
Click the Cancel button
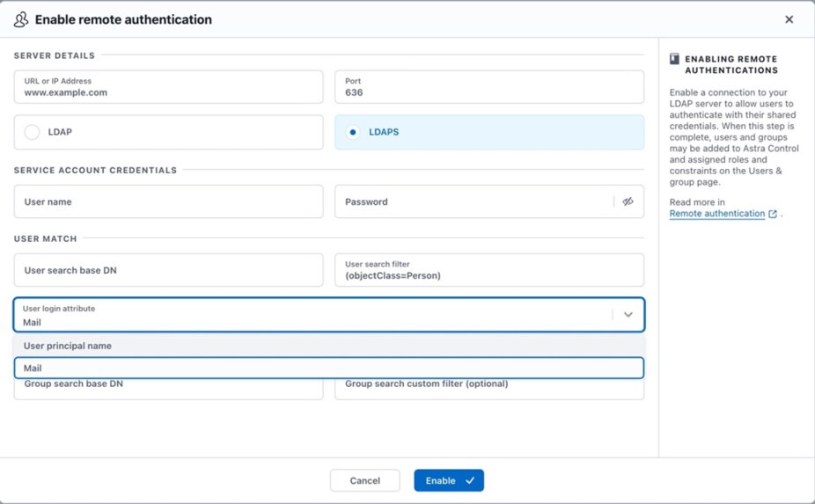364,480
